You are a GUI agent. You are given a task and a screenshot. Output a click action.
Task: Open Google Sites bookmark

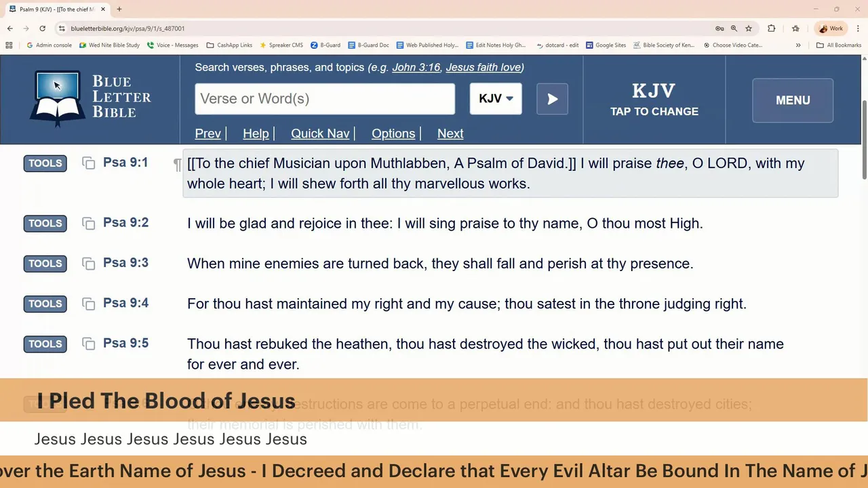[606, 45]
